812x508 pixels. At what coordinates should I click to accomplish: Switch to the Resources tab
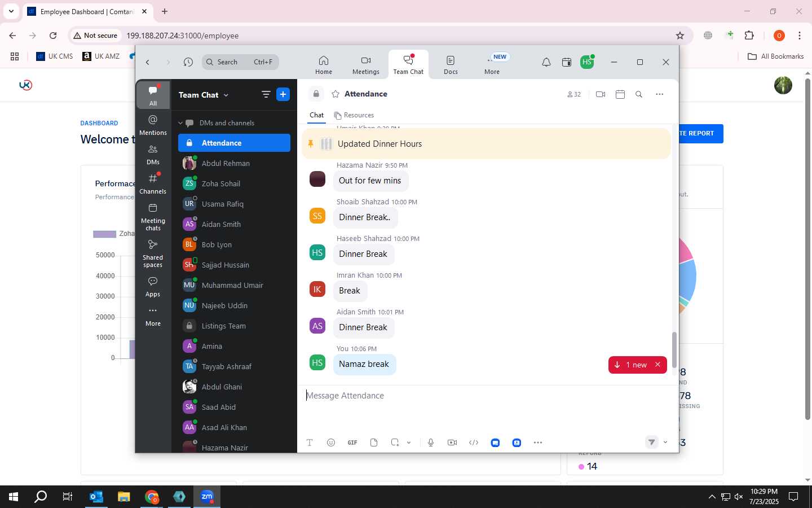354,115
